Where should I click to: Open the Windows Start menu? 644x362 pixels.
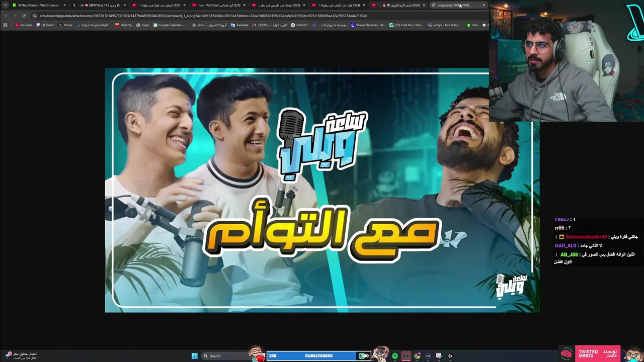(195, 356)
